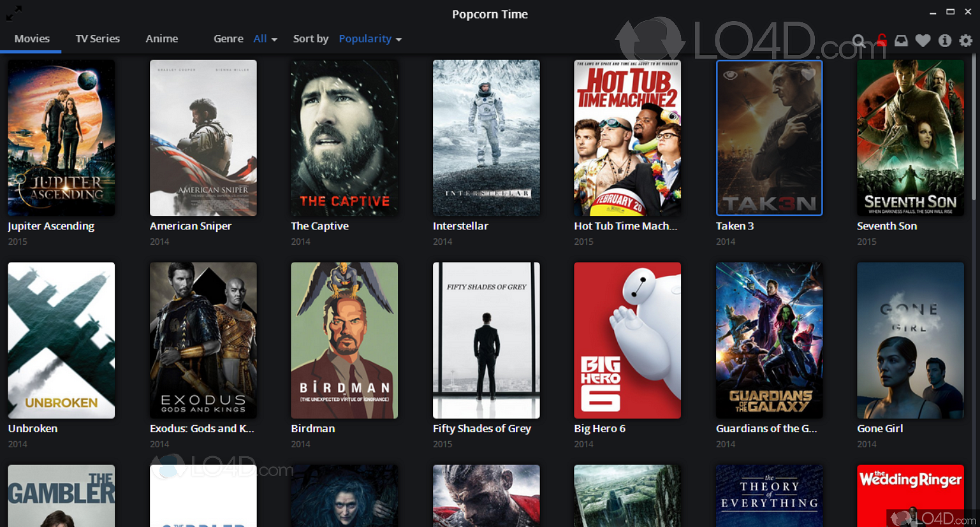Screen dimensions: 980x527
Task: Click the fullscreen arrows icon at top-left
Action: click(x=14, y=12)
